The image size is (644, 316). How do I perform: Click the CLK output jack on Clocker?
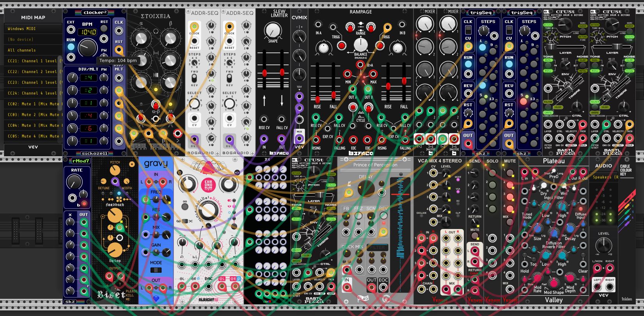point(119,30)
